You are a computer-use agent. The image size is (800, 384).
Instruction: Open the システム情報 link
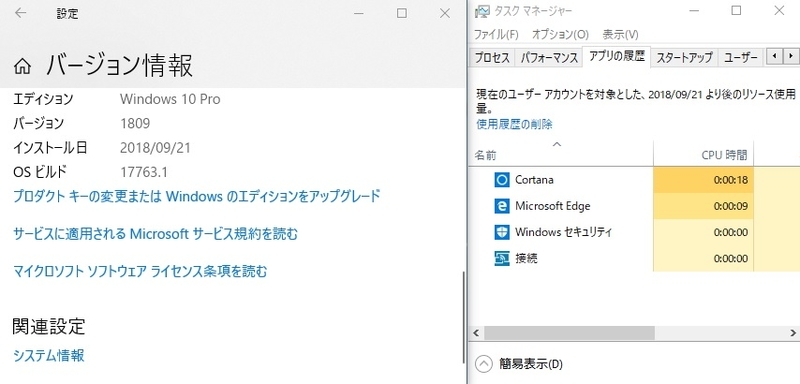coord(48,355)
